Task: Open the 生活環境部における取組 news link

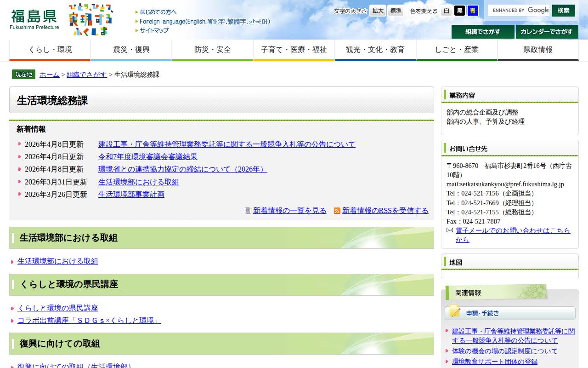Action: [x=139, y=182]
